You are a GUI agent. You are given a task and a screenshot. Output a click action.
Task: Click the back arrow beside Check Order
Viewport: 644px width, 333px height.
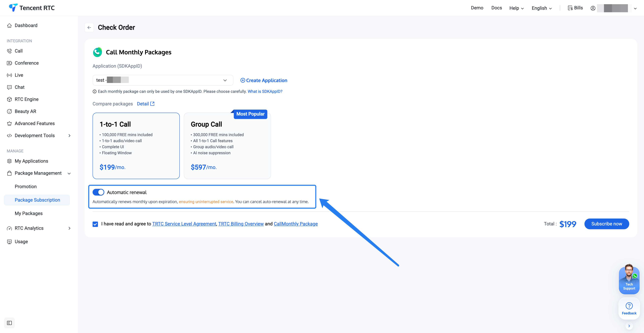coord(89,28)
